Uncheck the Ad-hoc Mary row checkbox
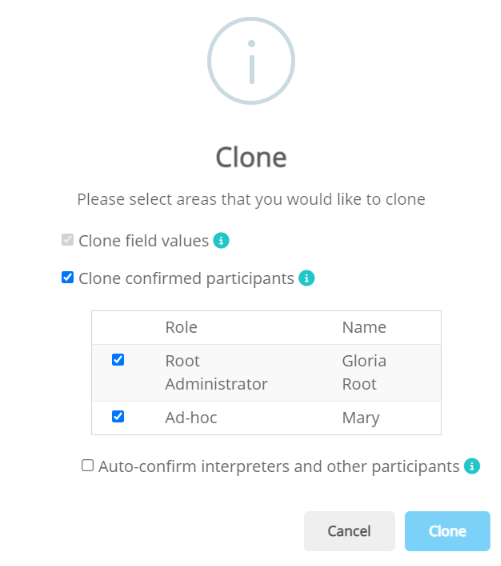Image resolution: width=501 pixels, height=566 pixels. point(118,417)
